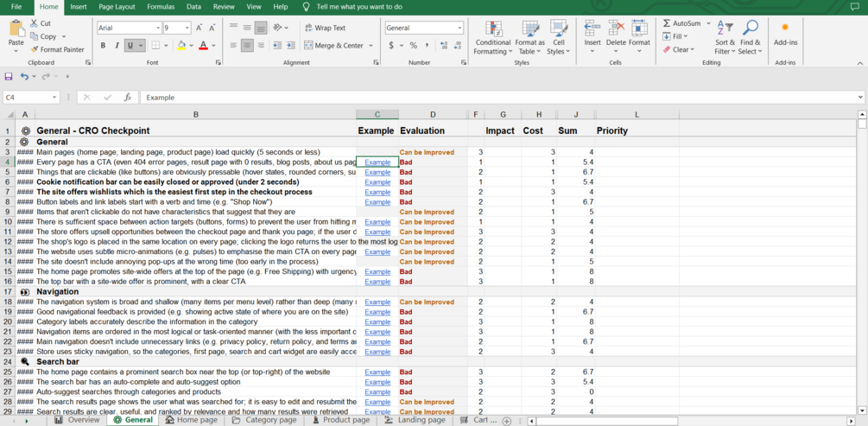Screen dimensions: 868x426
Task: Open Find & Select magnifier
Action: click(x=750, y=38)
